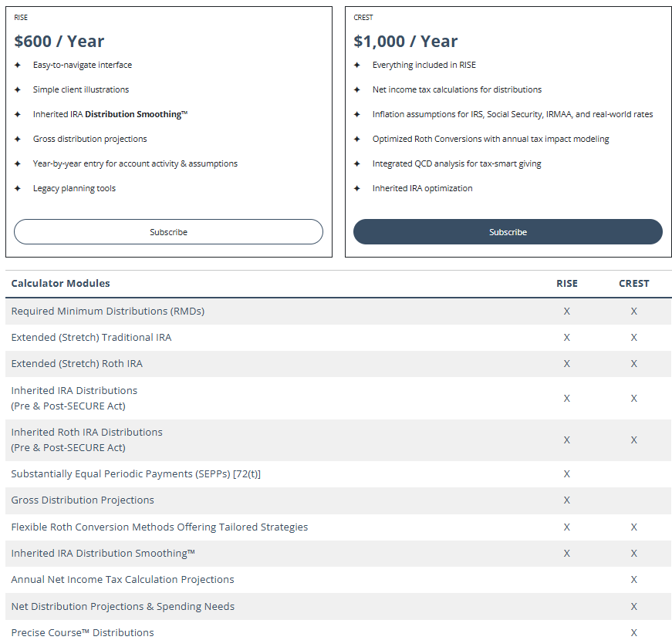This screenshot has height=640, width=672.
Task: Click the $600 / Year price heading
Action: [x=59, y=41]
